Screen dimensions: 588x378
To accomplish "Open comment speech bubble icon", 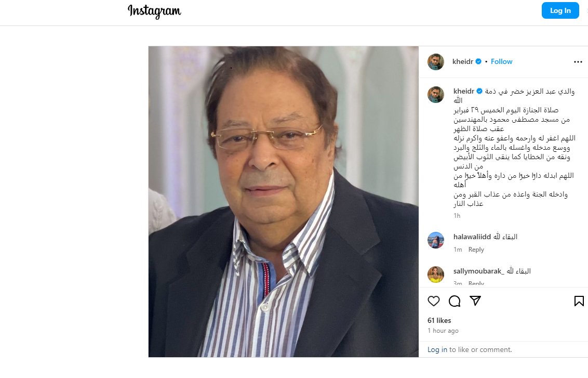I will (x=455, y=301).
